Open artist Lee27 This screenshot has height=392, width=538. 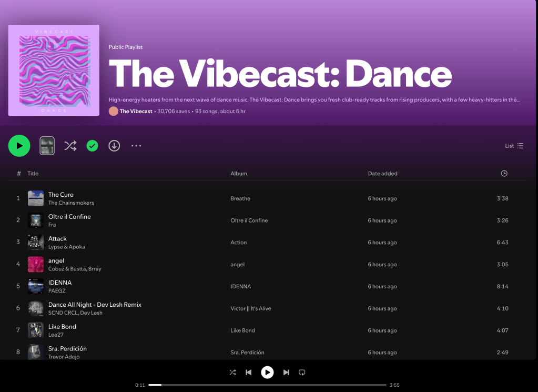[56, 335]
